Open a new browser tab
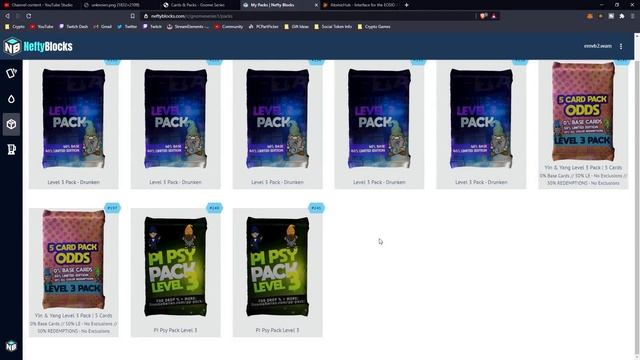This screenshot has height=360, width=640. [407, 5]
